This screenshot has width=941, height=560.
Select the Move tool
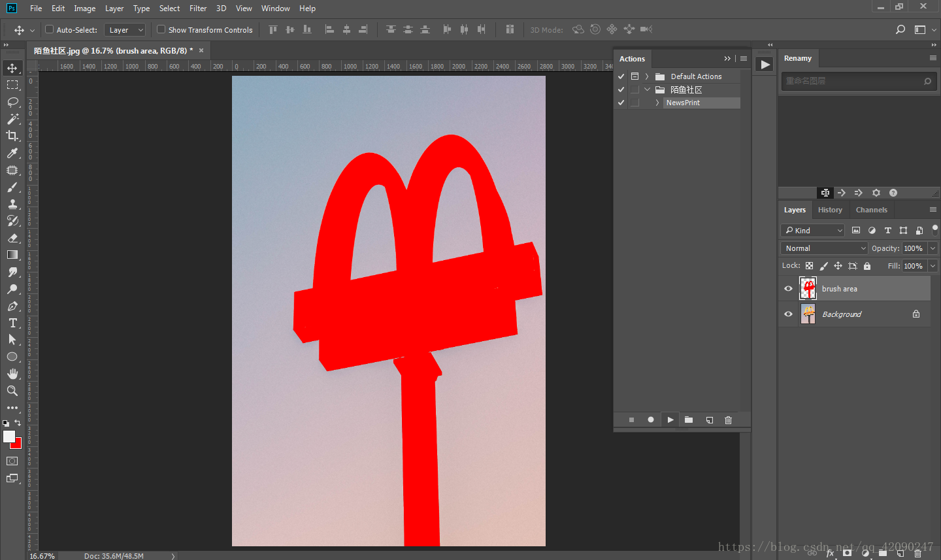(x=12, y=68)
